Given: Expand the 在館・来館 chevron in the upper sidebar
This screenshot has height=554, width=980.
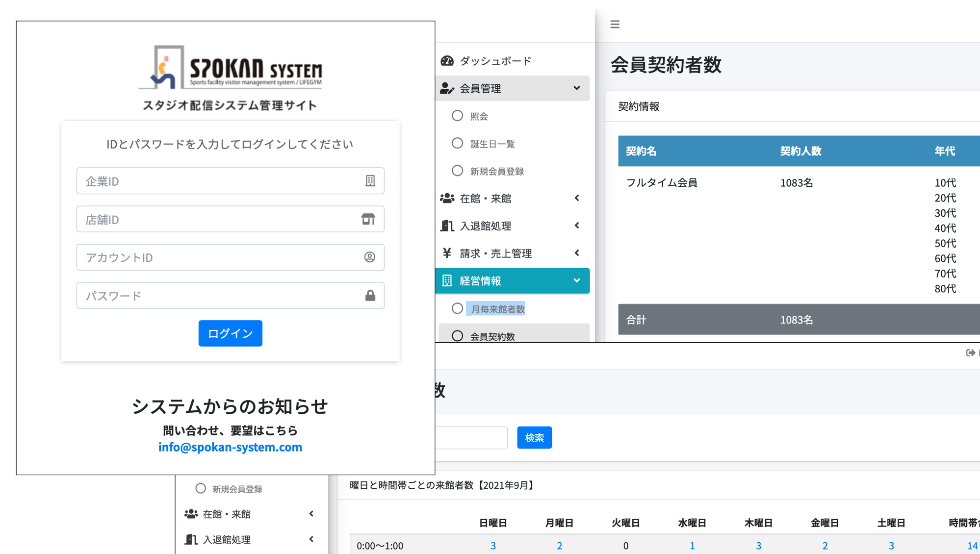Looking at the screenshot, I should click(x=577, y=198).
